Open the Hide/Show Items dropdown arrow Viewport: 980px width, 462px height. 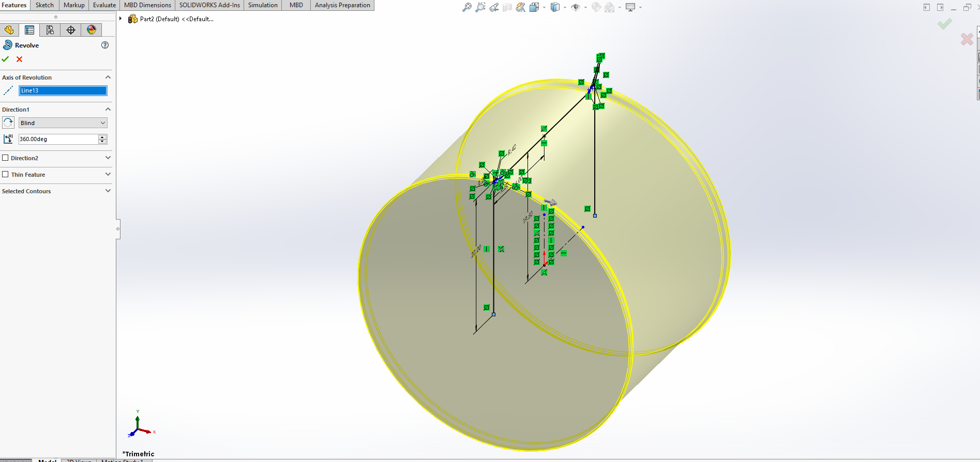tap(585, 7)
